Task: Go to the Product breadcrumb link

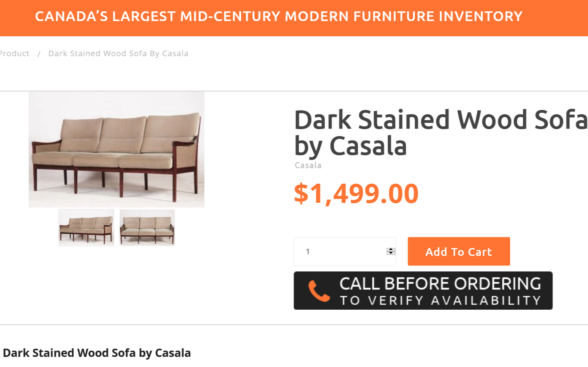Action: 15,54
